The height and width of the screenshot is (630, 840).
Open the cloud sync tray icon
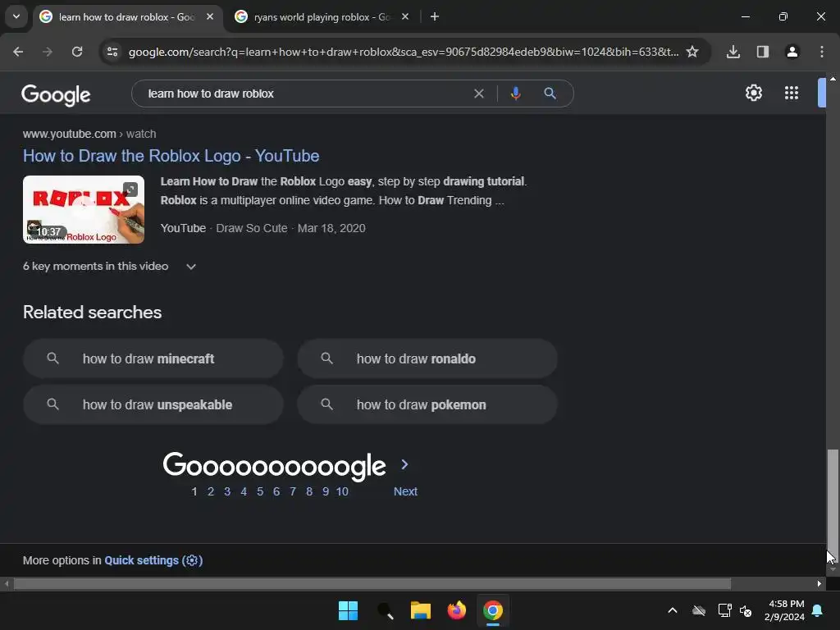click(699, 610)
